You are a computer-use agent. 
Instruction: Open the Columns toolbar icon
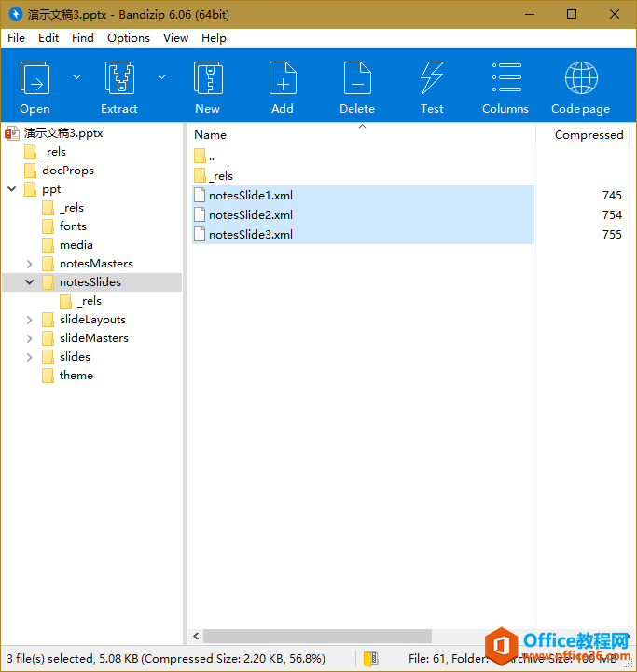click(x=505, y=80)
